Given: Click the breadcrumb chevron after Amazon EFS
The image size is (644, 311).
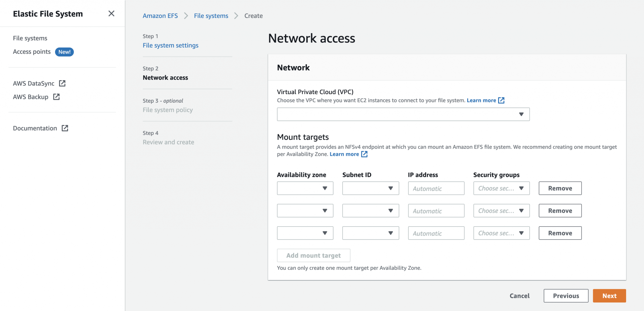Looking at the screenshot, I should 186,16.
